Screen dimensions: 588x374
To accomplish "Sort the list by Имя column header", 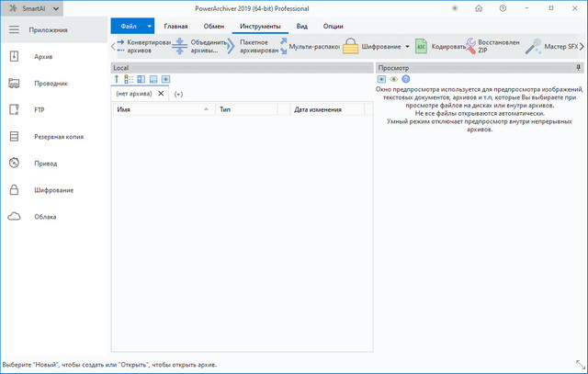I will tap(161, 109).
